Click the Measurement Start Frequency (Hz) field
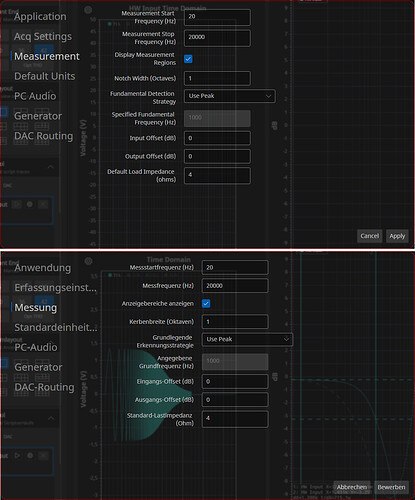The height and width of the screenshot is (500, 415). pyautogui.click(x=217, y=17)
